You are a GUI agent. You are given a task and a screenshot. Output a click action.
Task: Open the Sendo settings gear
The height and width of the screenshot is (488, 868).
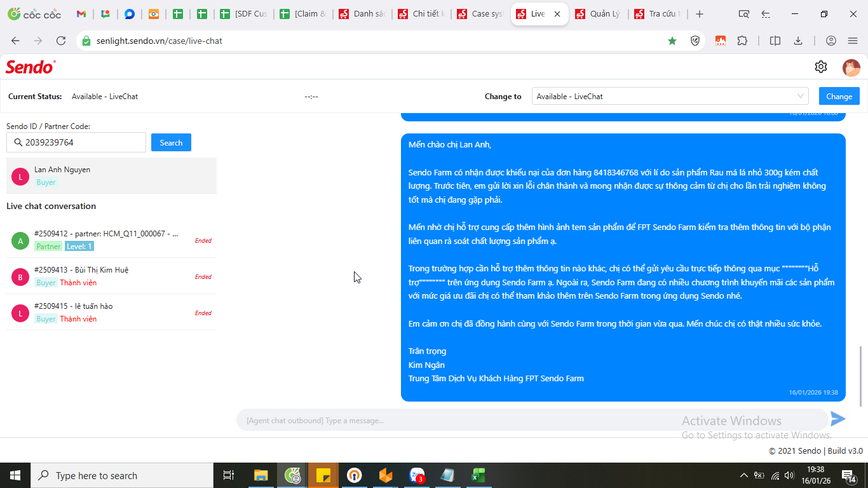[x=821, y=67]
